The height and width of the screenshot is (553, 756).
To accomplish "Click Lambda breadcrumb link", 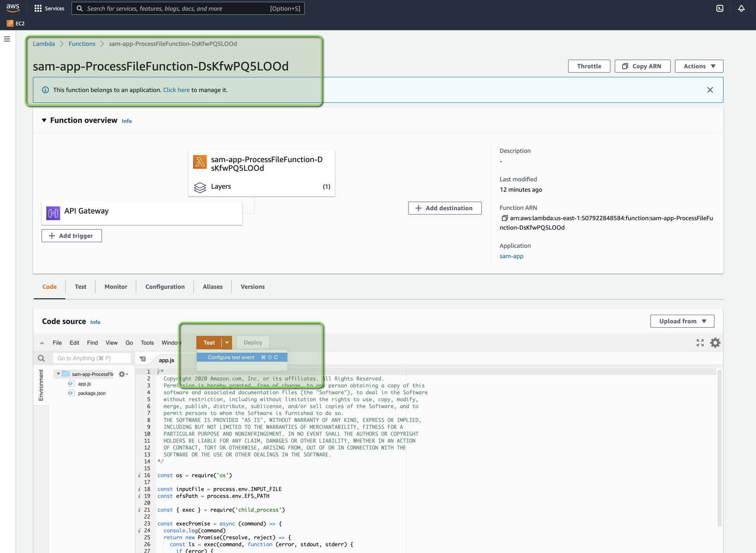I will [x=44, y=44].
